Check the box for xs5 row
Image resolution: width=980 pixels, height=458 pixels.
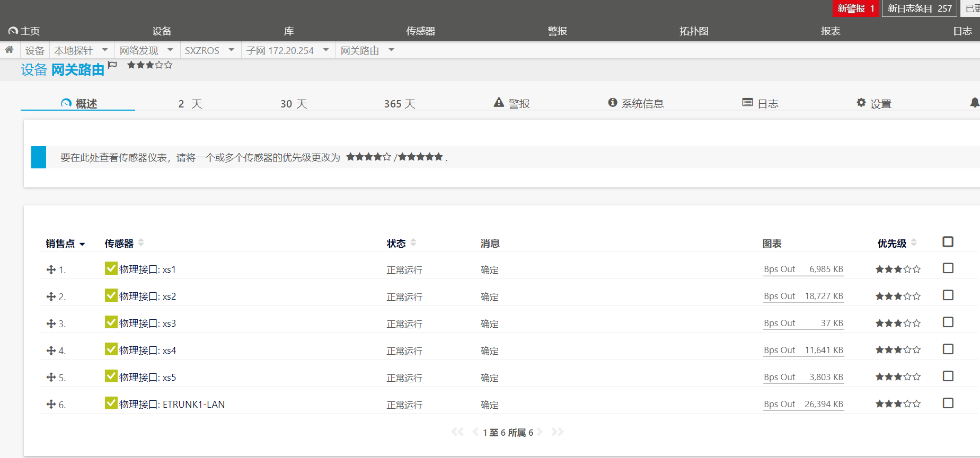coord(948,376)
